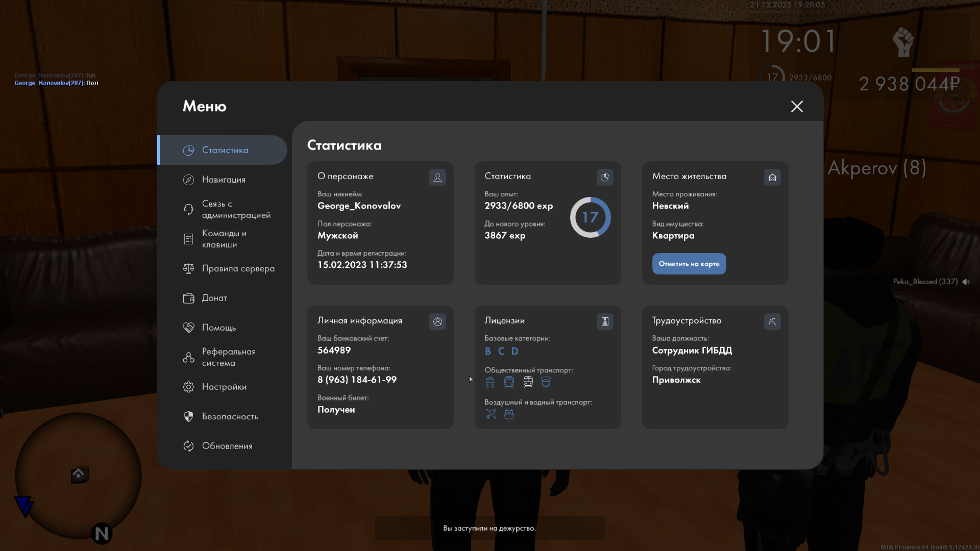The height and width of the screenshot is (551, 980).
Task: Click the level 17 circular progress indicator
Action: [x=590, y=217]
